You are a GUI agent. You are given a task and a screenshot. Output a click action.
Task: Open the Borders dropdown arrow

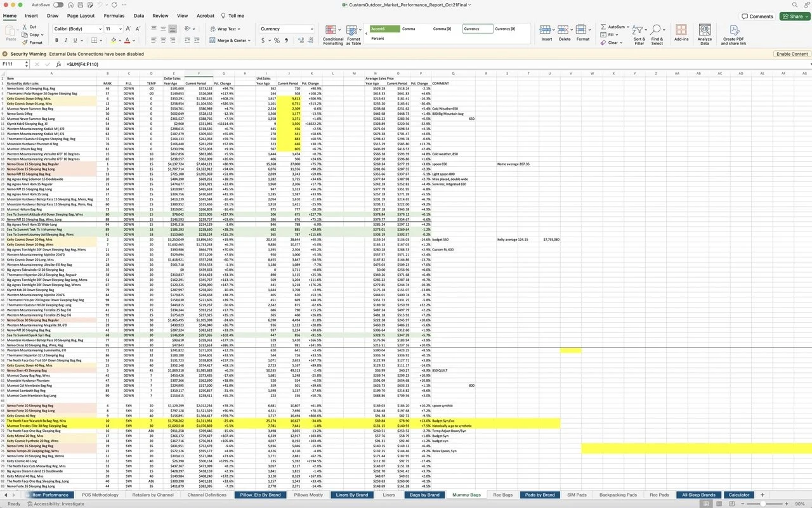coord(101,41)
